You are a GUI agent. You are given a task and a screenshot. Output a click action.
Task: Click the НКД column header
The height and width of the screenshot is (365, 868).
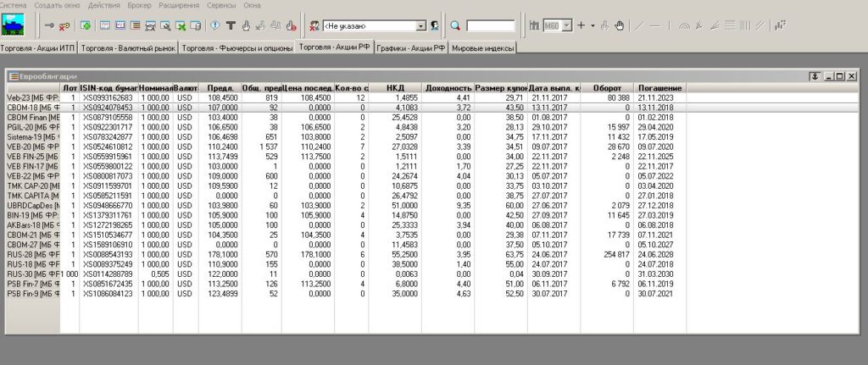[x=395, y=88]
